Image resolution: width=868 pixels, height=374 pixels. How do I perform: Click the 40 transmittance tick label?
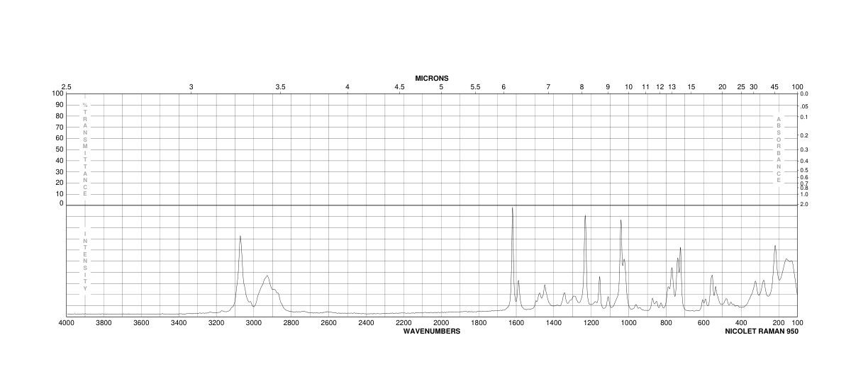pos(59,160)
